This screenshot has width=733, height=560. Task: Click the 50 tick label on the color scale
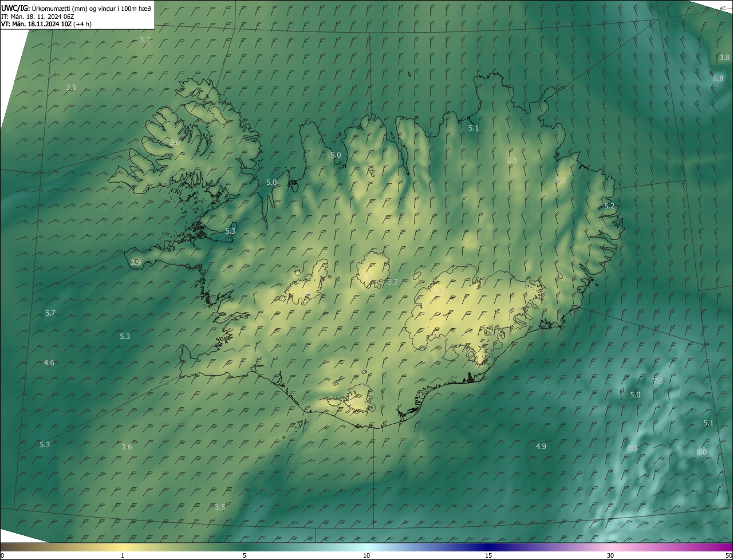pyautogui.click(x=728, y=555)
